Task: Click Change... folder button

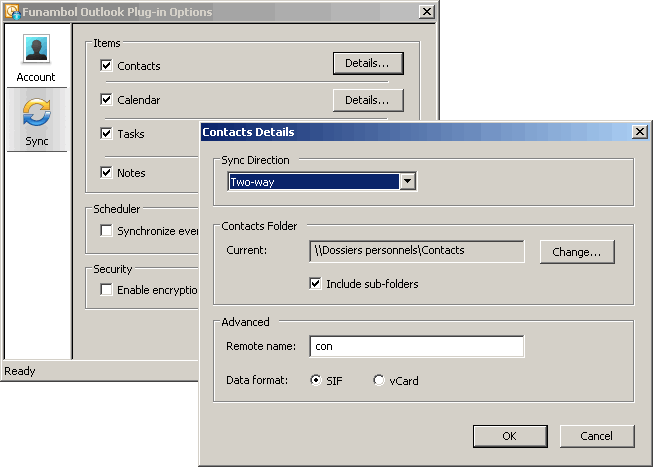Action: (x=577, y=252)
